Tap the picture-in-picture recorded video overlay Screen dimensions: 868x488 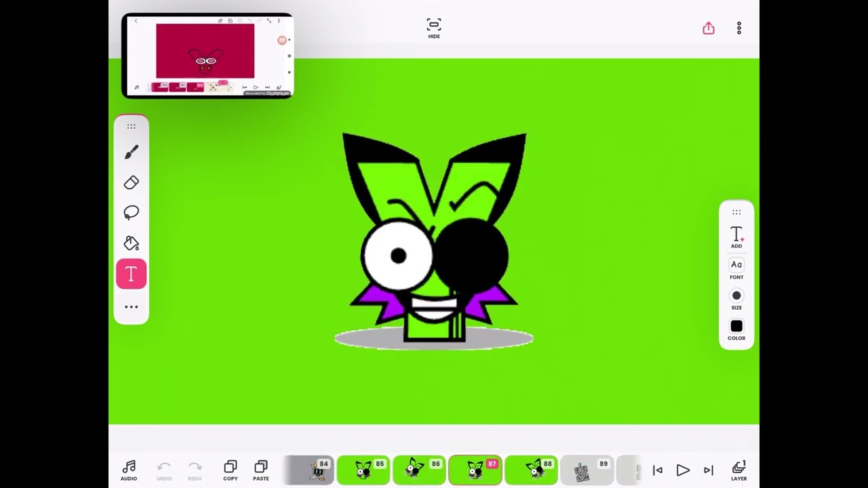[208, 56]
